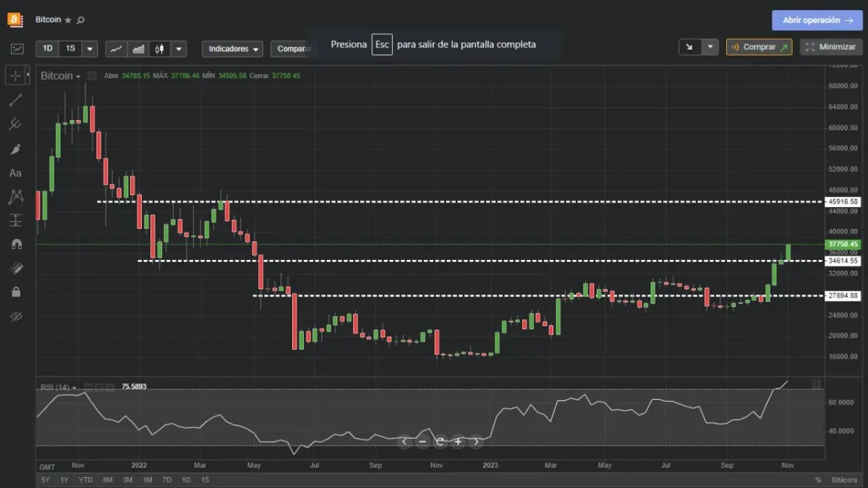Open the time interval dropdown arrow
The image size is (868, 488).
90,49
